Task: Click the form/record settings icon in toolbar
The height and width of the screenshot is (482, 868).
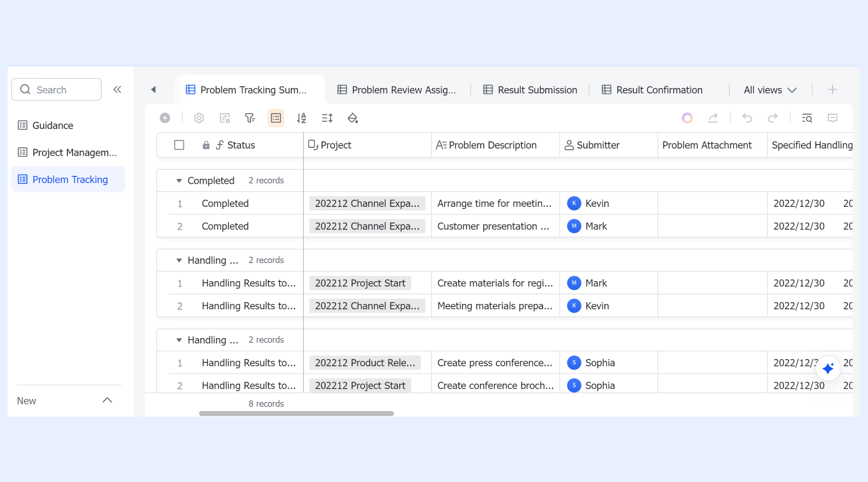Action: 225,118
